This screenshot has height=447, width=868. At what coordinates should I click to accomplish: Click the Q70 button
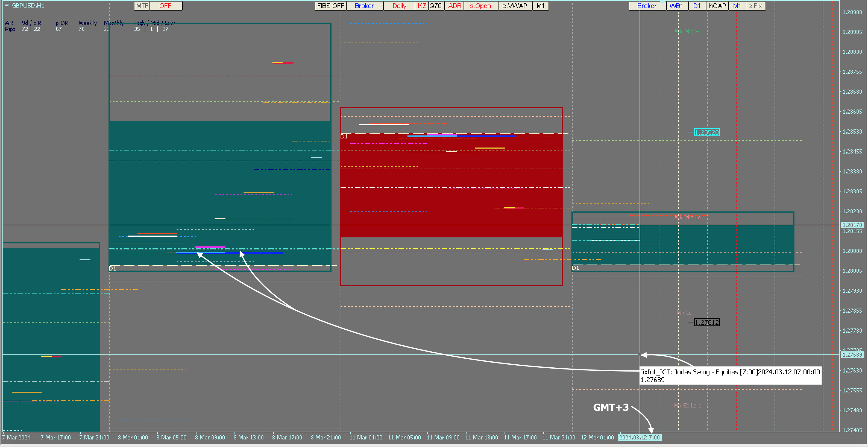click(x=436, y=6)
